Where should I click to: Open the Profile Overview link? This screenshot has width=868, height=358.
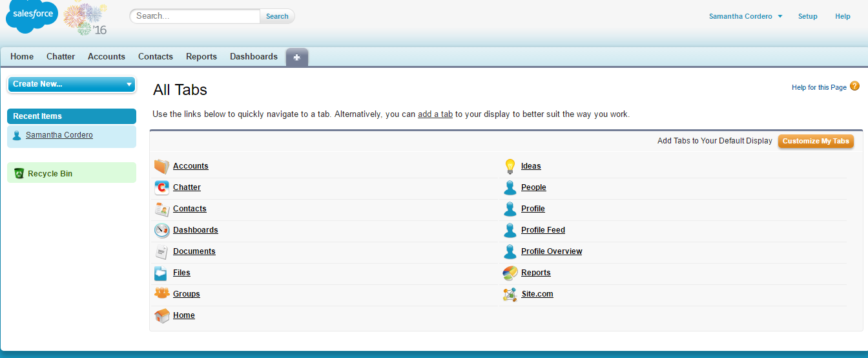click(x=552, y=251)
